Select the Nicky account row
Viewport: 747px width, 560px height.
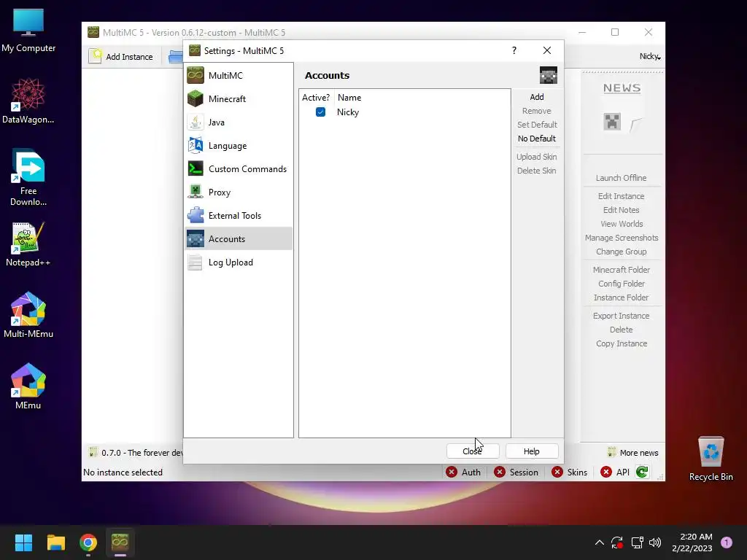click(x=404, y=112)
